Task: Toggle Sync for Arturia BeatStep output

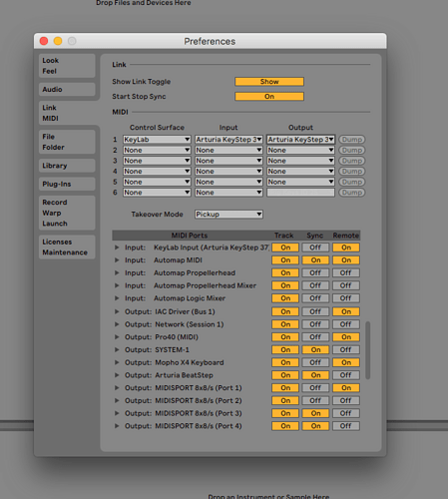Action: pos(315,375)
